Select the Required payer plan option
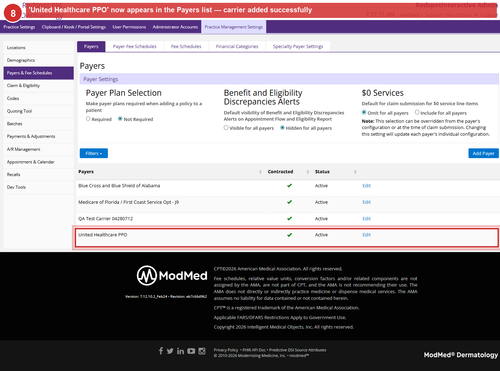 88,119
